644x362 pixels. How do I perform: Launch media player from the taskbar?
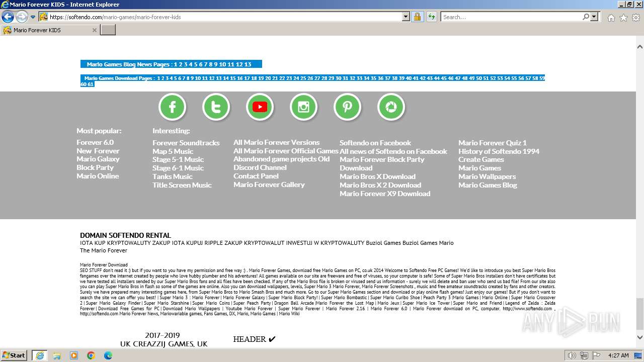[x=74, y=355]
